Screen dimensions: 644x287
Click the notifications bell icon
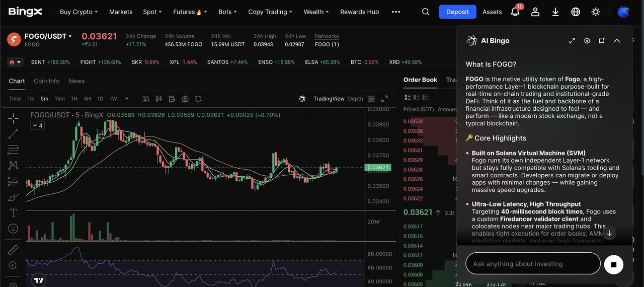pos(515,12)
